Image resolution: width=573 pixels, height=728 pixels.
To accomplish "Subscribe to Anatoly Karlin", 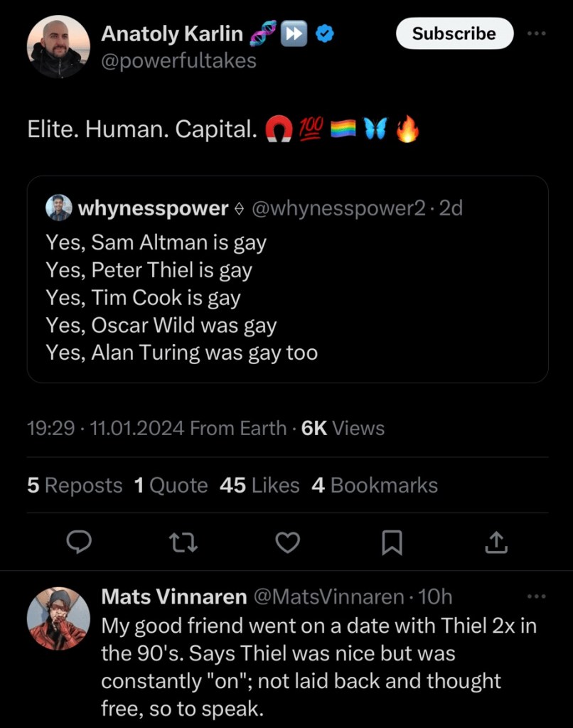I will (454, 33).
